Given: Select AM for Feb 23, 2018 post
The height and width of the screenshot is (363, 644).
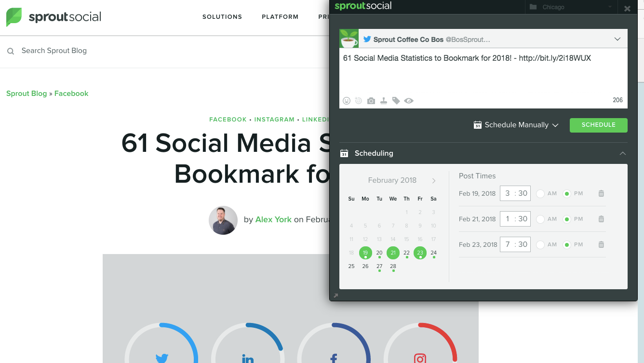Looking at the screenshot, I should pyautogui.click(x=540, y=244).
